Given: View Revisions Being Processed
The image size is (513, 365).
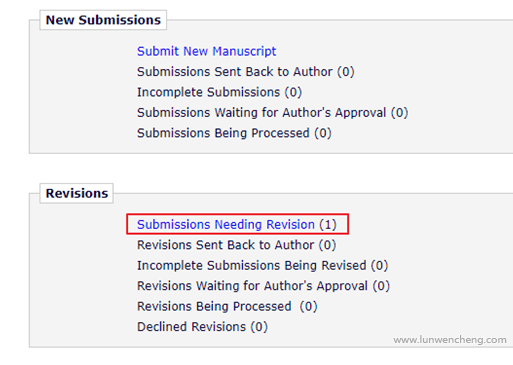Looking at the screenshot, I should click(227, 306).
